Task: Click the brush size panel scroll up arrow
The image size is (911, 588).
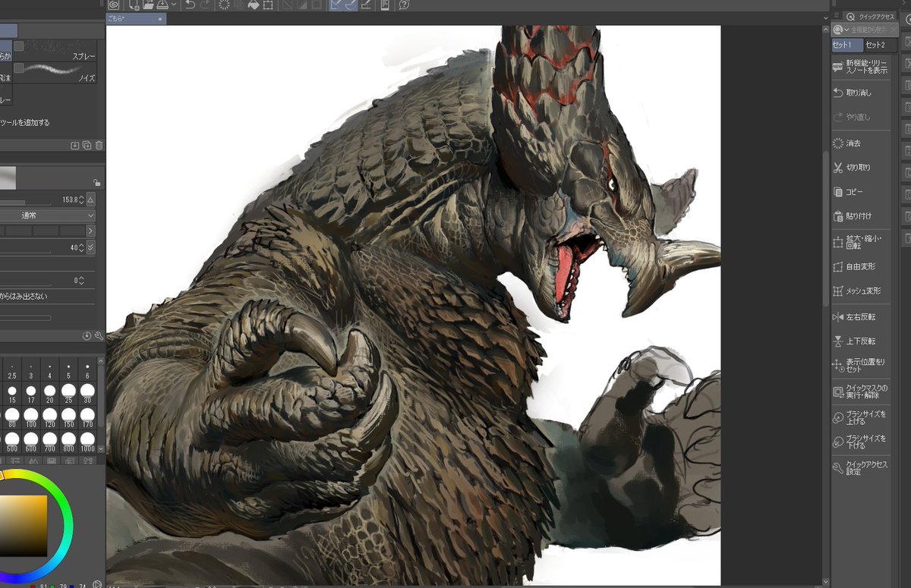Action: [101, 360]
